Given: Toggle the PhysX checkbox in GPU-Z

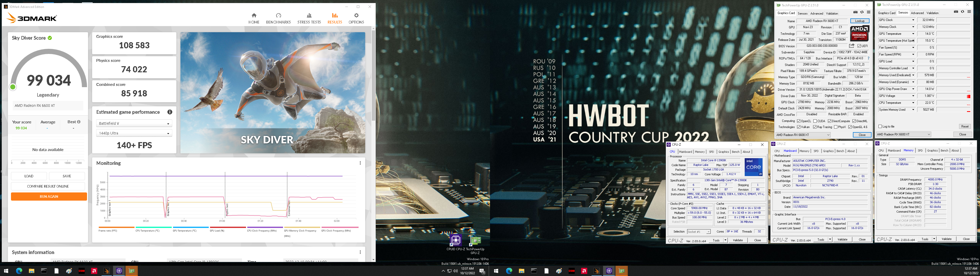Looking at the screenshot, I should tap(836, 127).
